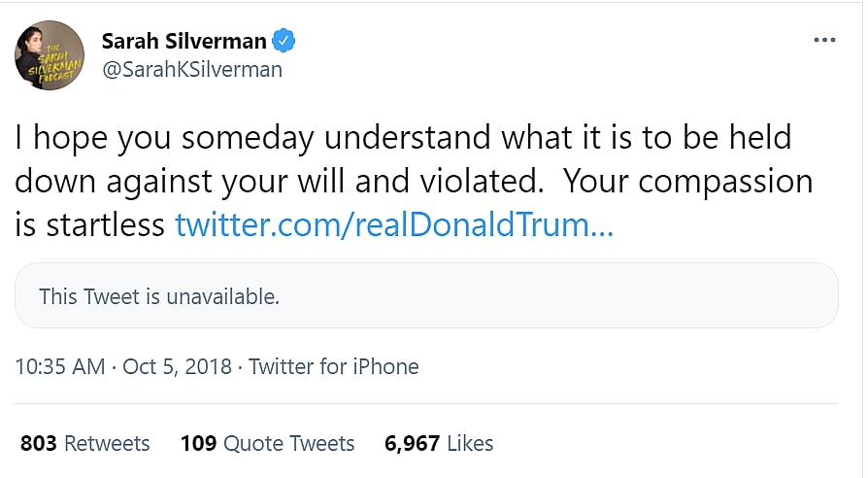Screen dimensions: 868x478
Task: Click the blue verified badge
Action: tap(284, 42)
